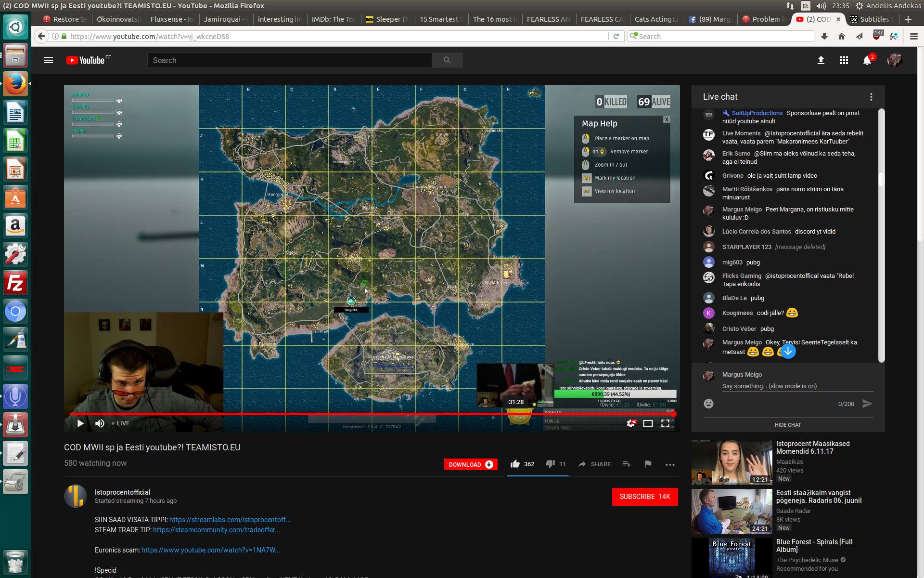Image resolution: width=924 pixels, height=578 pixels.
Task: Open the video quality settings gear
Action: (x=630, y=423)
